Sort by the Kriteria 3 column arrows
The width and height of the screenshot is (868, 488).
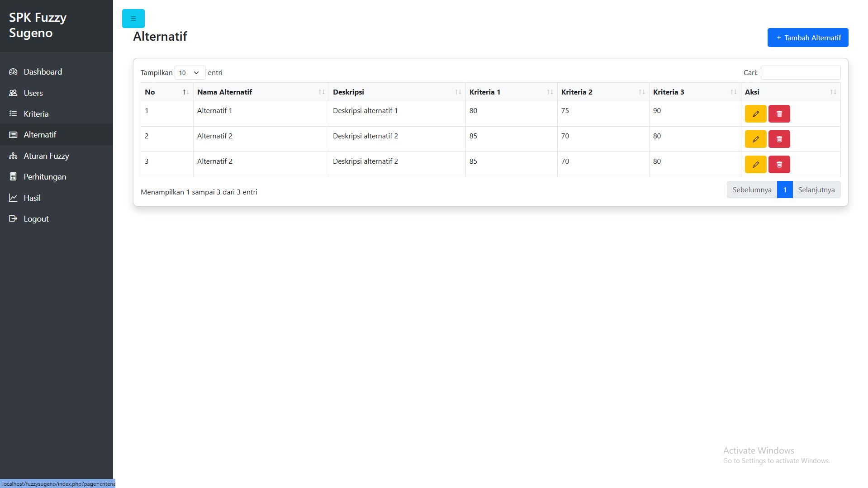point(734,92)
